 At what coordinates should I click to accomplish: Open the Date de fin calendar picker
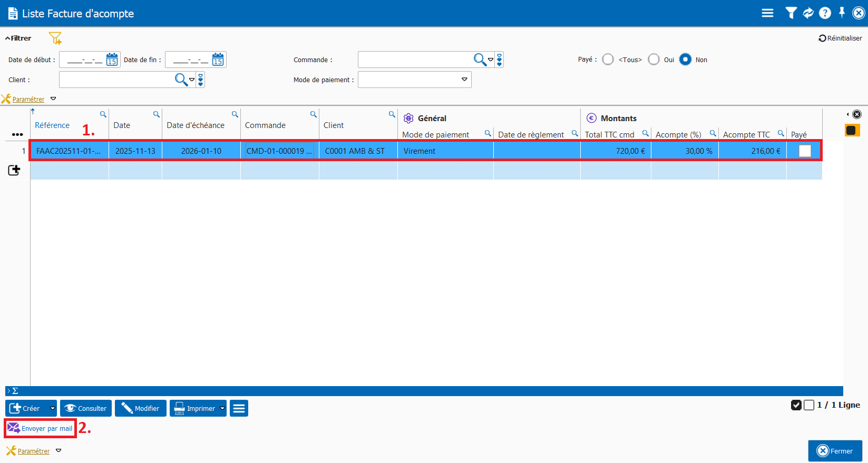(218, 60)
